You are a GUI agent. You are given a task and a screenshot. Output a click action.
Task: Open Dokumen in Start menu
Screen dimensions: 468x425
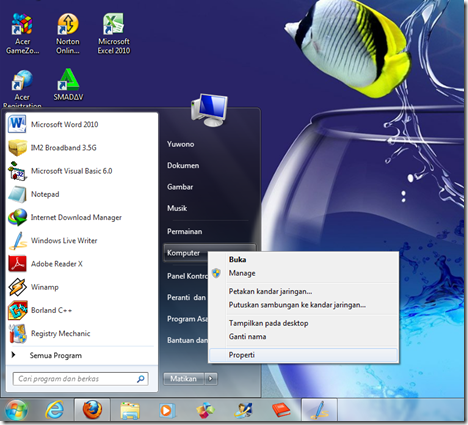[183, 165]
